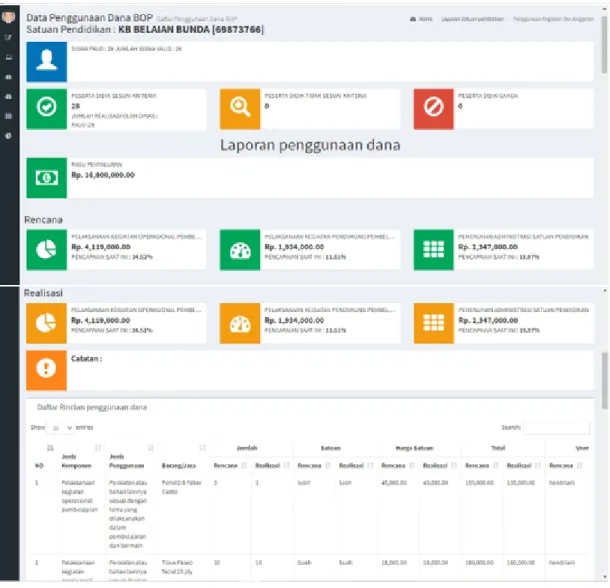Screen dimensions: 610x588
Task: Click the red prohibited Peserta Didik Ganda icon
Action: (x=433, y=109)
